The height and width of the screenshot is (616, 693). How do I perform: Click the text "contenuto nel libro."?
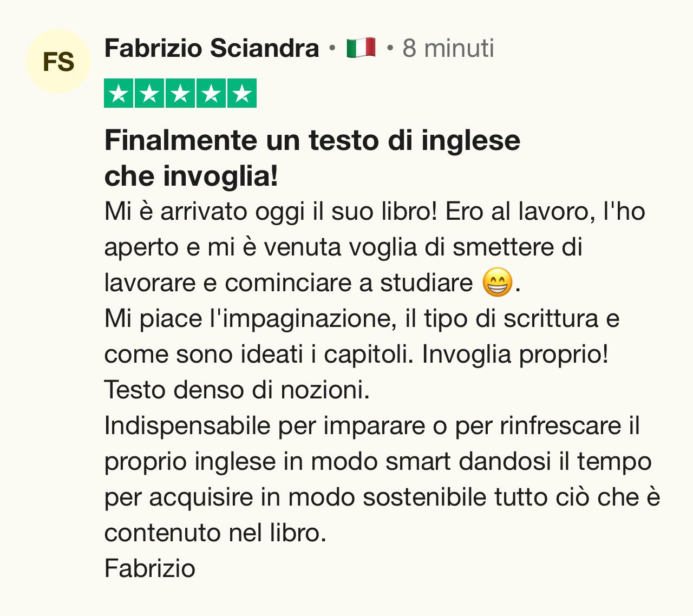(215, 533)
